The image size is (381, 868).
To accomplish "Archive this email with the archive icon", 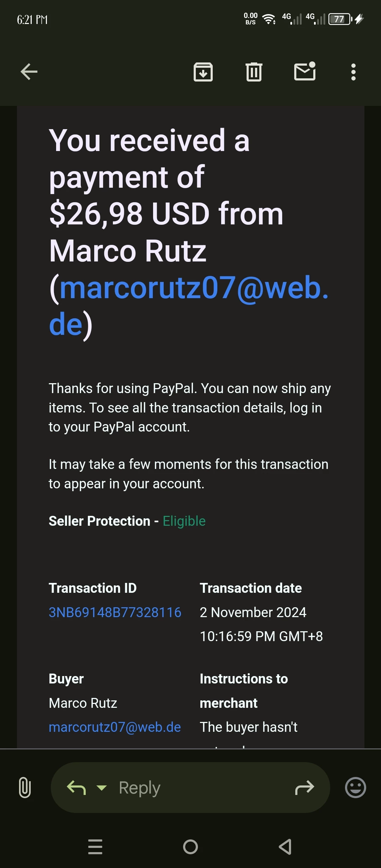I will pos(203,72).
